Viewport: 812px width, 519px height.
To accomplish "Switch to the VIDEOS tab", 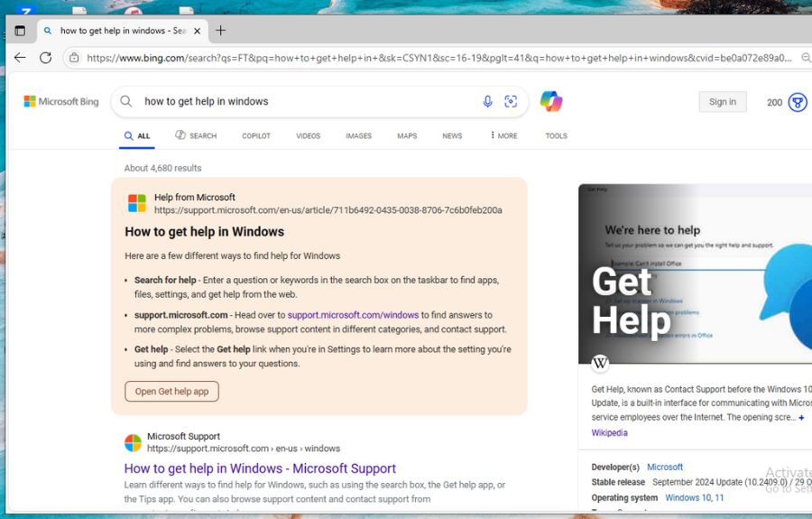I will (x=309, y=135).
